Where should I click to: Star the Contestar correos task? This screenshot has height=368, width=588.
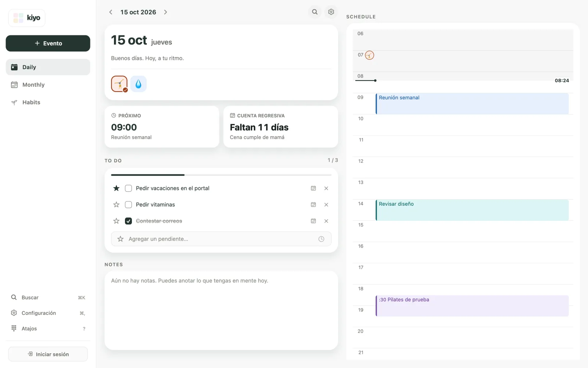click(x=116, y=221)
